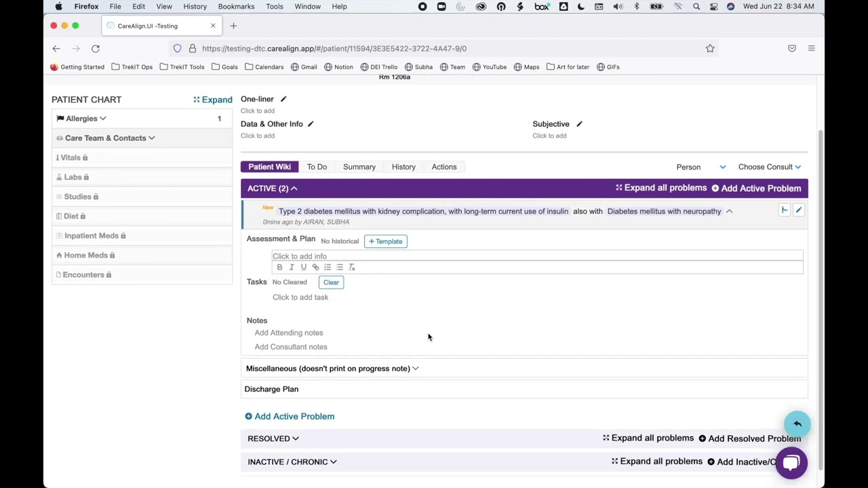Image resolution: width=868 pixels, height=488 pixels.
Task: Open the Choose Consult dropdown
Action: [x=770, y=167]
